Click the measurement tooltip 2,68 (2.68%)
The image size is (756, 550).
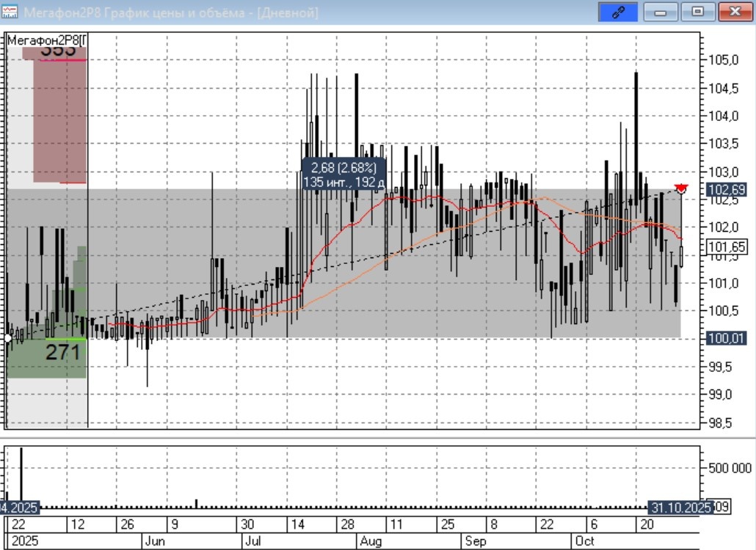pos(344,174)
